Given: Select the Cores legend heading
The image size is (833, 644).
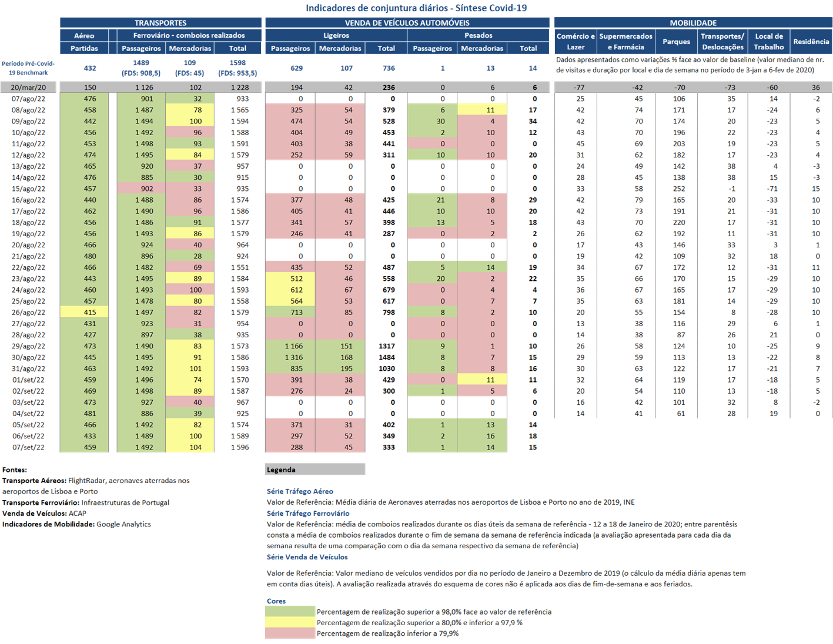Looking at the screenshot, I should (x=276, y=601).
